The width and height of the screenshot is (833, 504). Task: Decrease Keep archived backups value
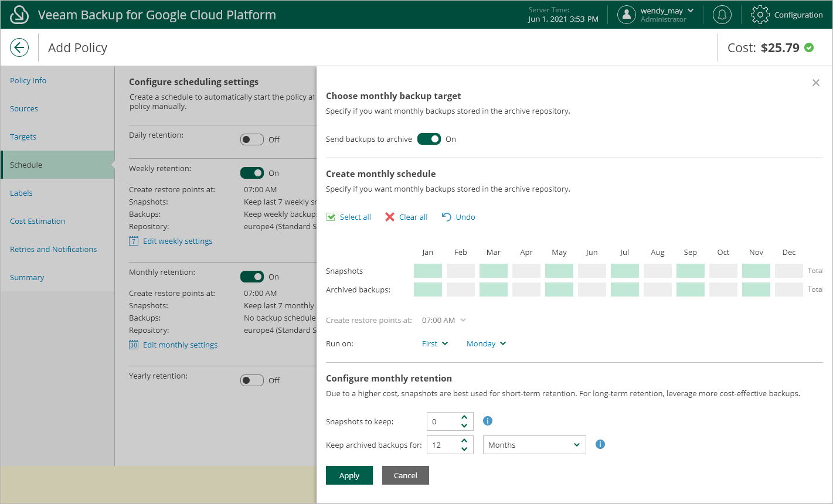point(464,449)
